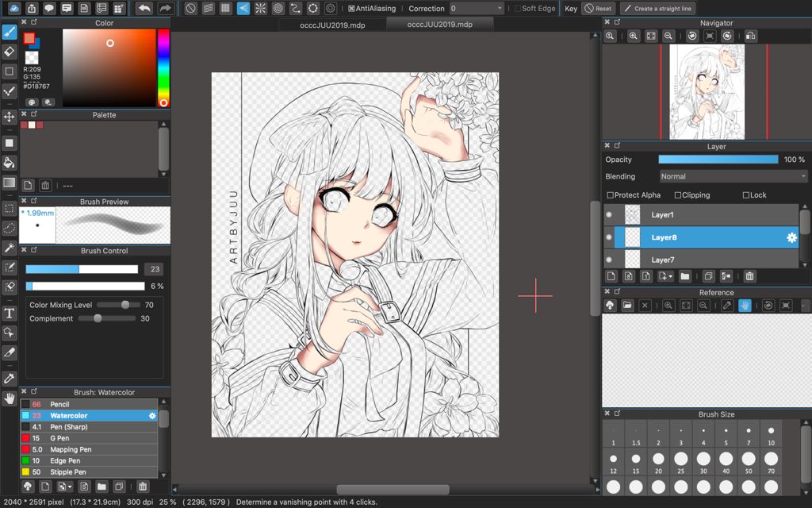The height and width of the screenshot is (508, 812).
Task: Select the Text tool
Action: (10, 313)
